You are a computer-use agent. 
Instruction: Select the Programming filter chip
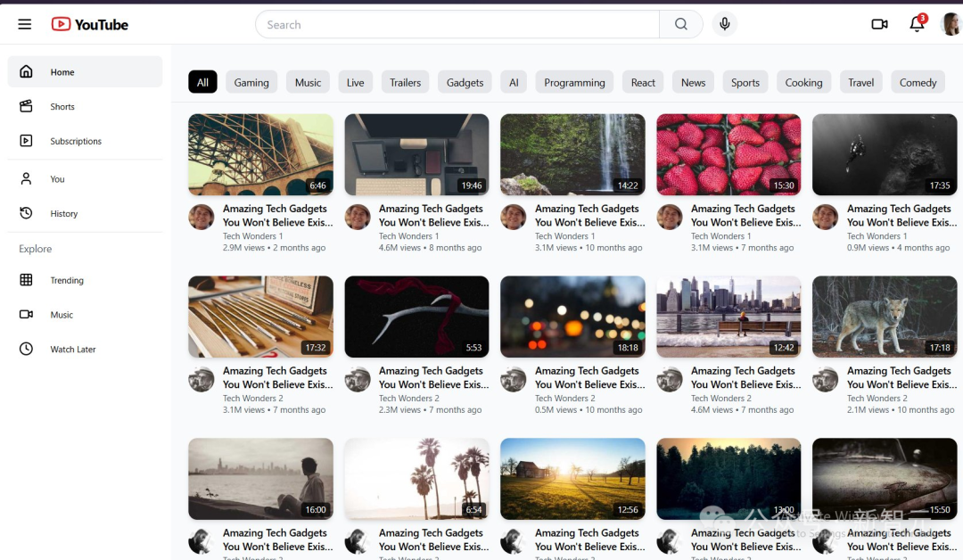pos(574,82)
